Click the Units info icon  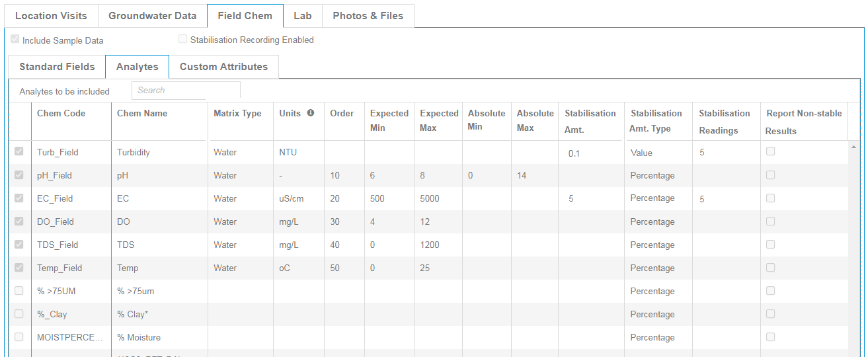311,113
